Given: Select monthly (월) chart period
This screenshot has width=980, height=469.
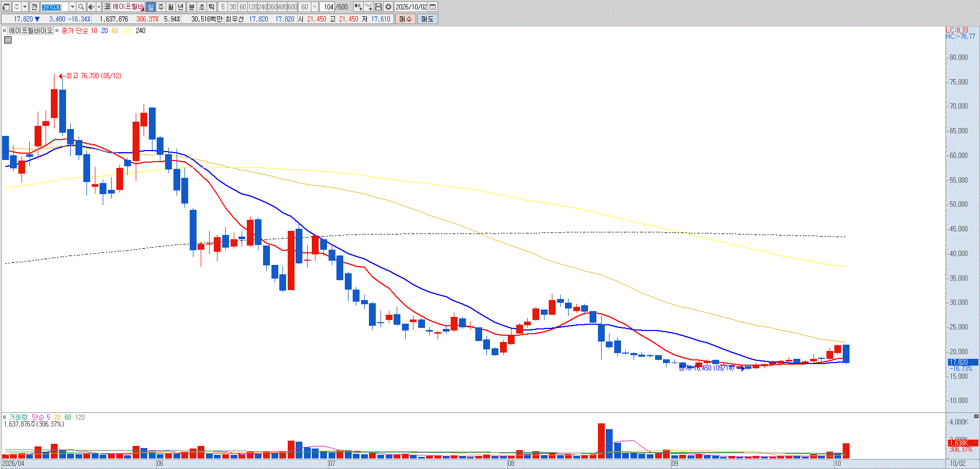Looking at the screenshot, I should pos(171,7).
